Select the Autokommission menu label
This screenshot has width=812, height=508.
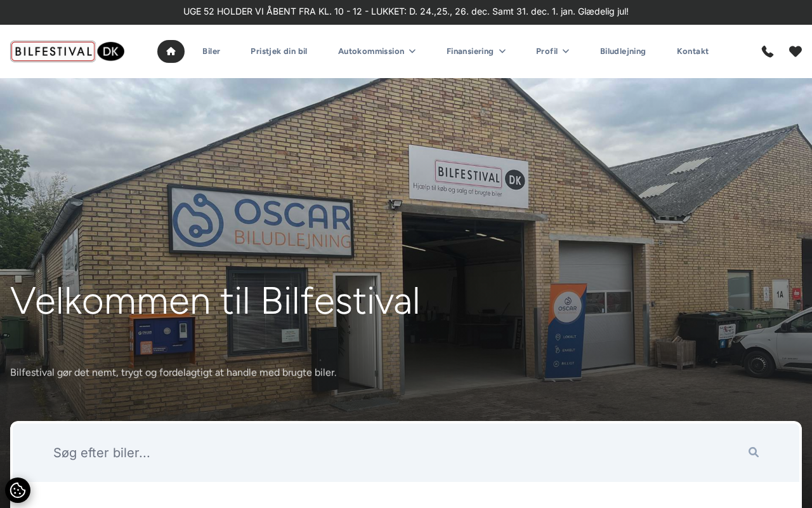click(371, 51)
